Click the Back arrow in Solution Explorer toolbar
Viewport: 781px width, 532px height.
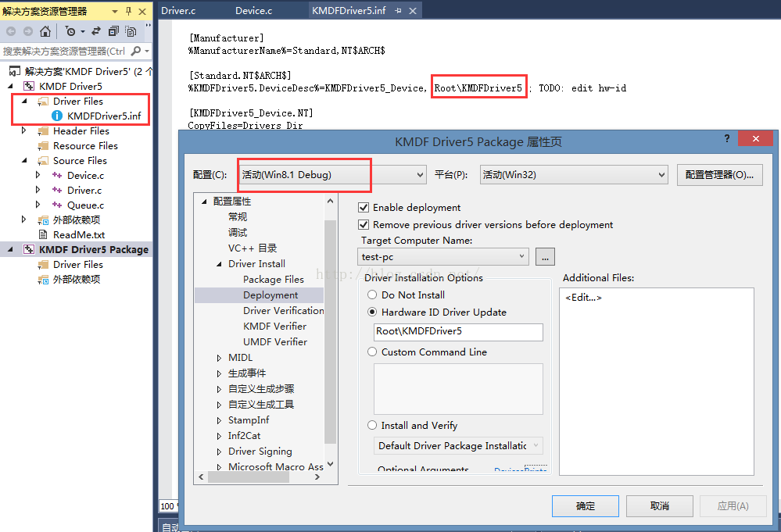[x=11, y=31]
